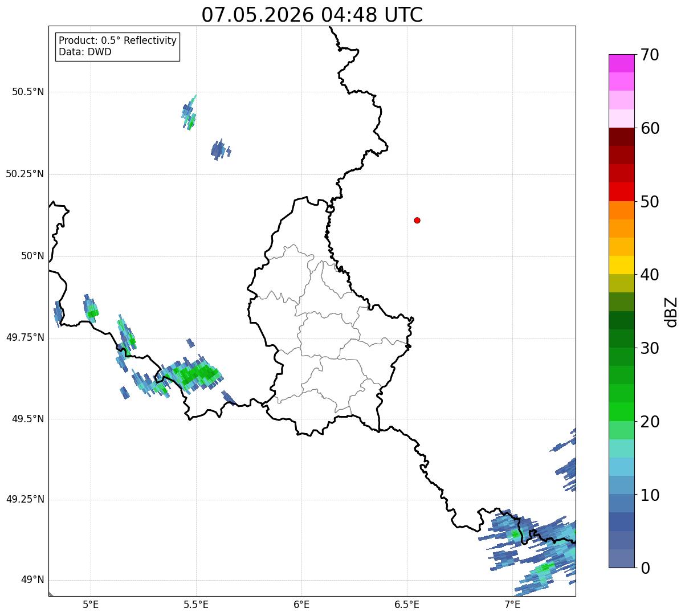
Task: Click the center of Luxembourg's district borders
Action: 331,329
